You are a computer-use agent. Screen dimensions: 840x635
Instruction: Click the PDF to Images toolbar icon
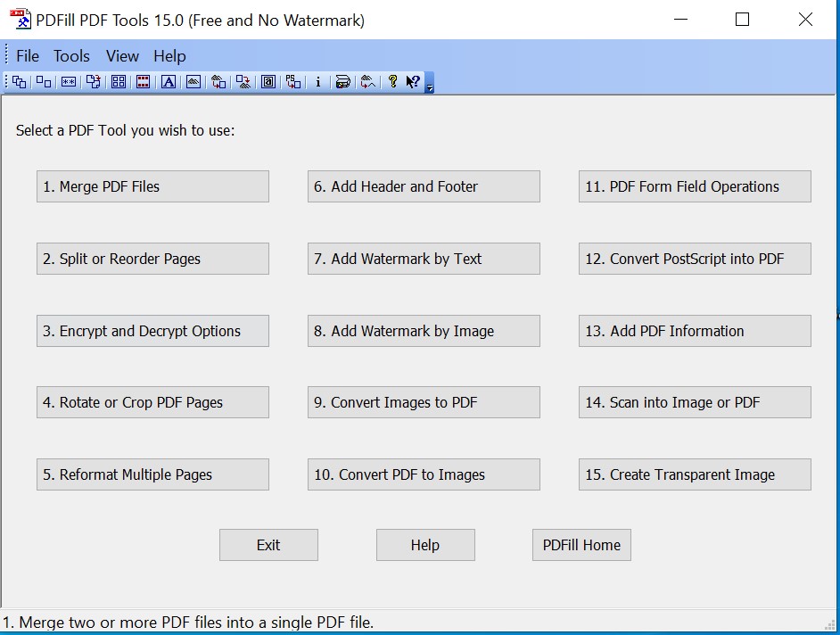[243, 82]
